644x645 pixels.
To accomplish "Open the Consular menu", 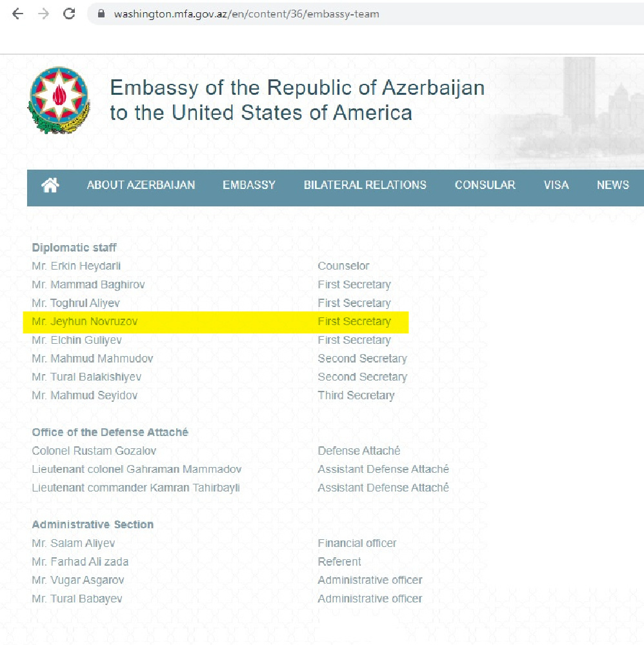I will [x=485, y=185].
